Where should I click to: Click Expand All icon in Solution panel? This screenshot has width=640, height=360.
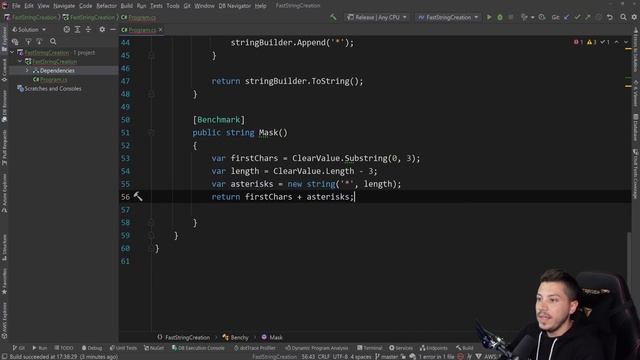click(x=77, y=29)
